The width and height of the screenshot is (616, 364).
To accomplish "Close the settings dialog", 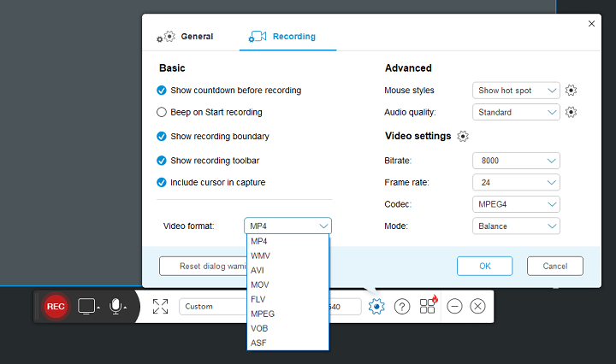I will 591,24.
